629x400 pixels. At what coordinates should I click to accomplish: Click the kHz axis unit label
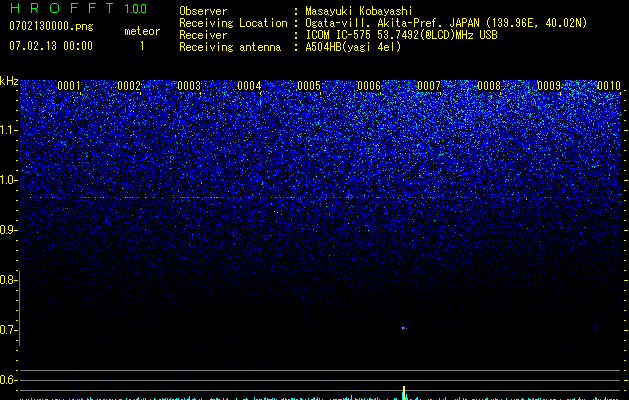(9, 81)
